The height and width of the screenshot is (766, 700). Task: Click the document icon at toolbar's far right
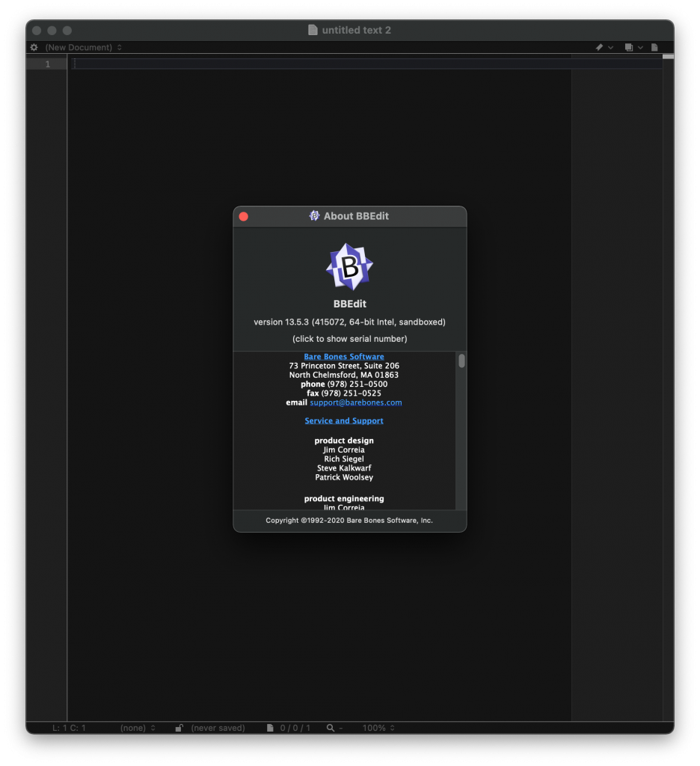click(x=654, y=47)
